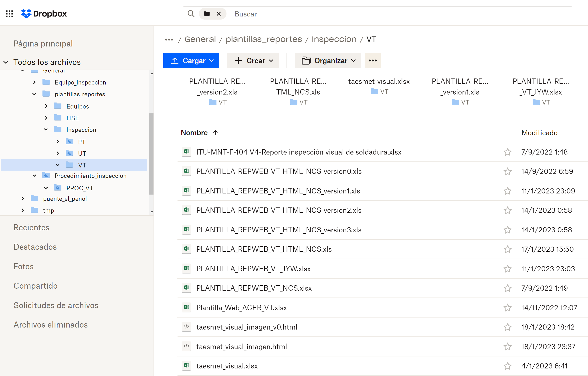Sort by the Nombre column header

point(194,133)
